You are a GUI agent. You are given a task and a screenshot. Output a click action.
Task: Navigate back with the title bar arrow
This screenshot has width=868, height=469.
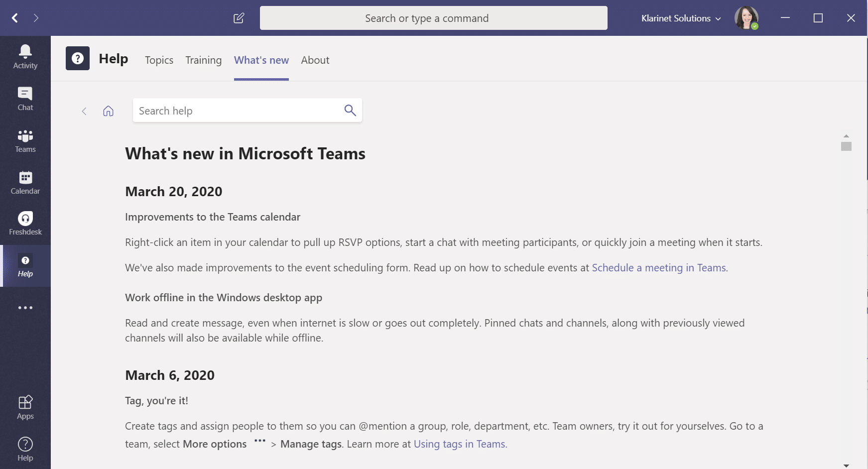pos(15,18)
